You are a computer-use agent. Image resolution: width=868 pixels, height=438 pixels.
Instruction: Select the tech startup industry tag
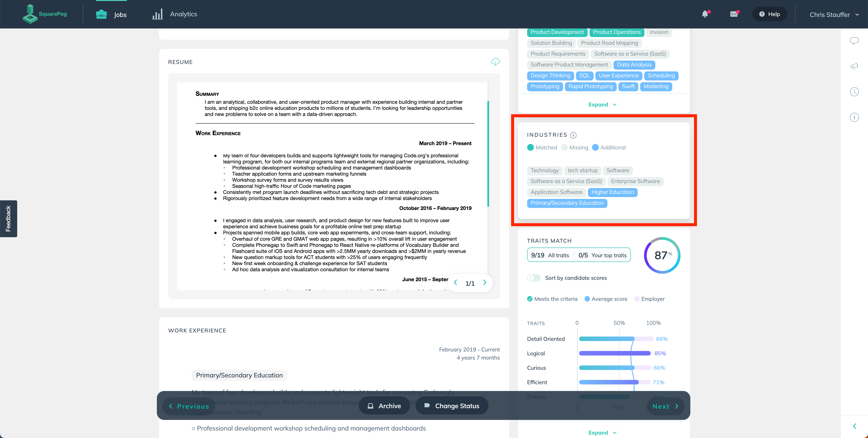pyautogui.click(x=583, y=170)
